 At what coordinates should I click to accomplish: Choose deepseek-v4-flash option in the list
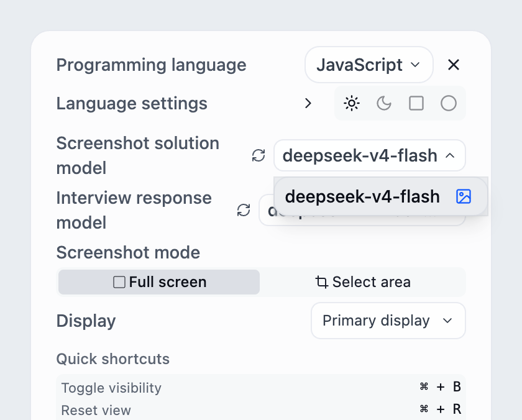(x=381, y=196)
